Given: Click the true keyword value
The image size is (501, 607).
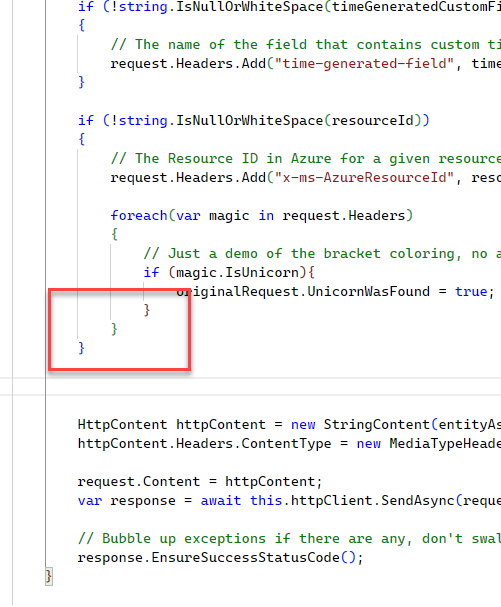Looking at the screenshot, I should pyautogui.click(x=471, y=291).
